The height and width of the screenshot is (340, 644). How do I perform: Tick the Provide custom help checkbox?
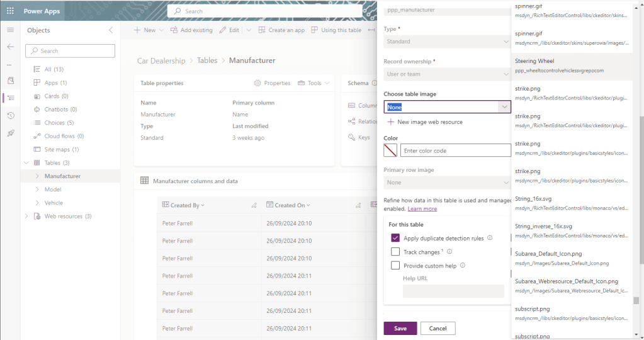point(395,265)
